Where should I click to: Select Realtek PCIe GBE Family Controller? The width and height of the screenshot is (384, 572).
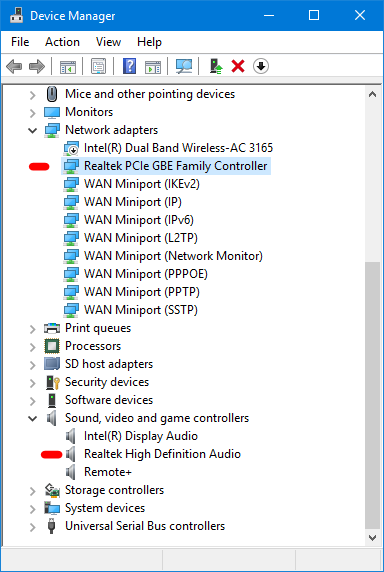(x=175, y=166)
